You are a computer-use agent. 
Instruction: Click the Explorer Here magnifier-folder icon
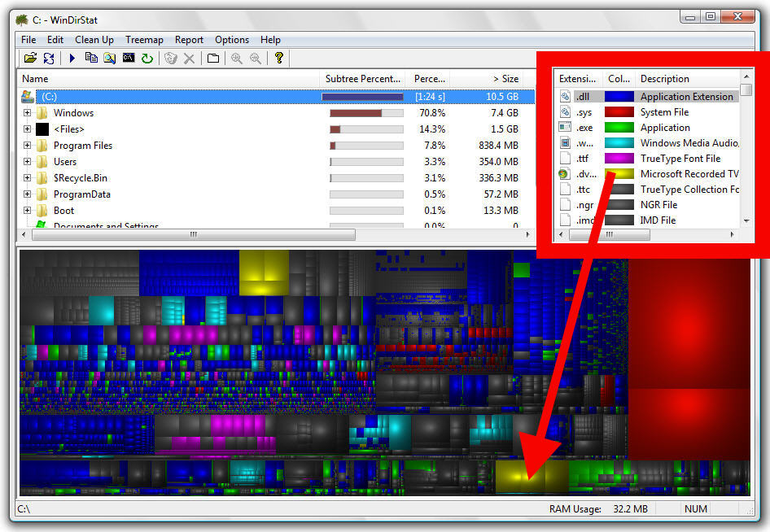coord(110,58)
